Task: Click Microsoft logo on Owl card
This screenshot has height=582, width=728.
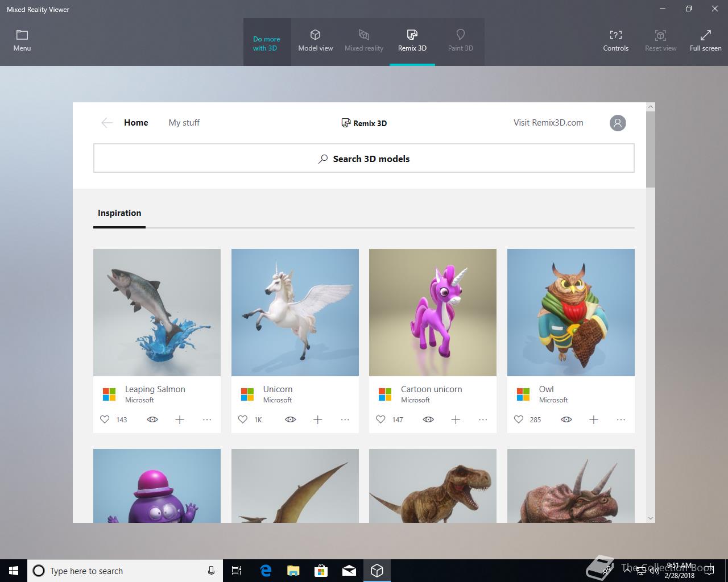Action: [x=523, y=394]
